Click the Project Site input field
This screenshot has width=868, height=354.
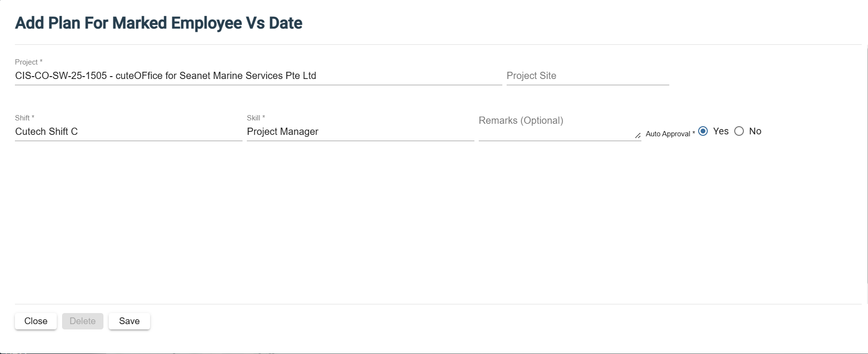587,76
